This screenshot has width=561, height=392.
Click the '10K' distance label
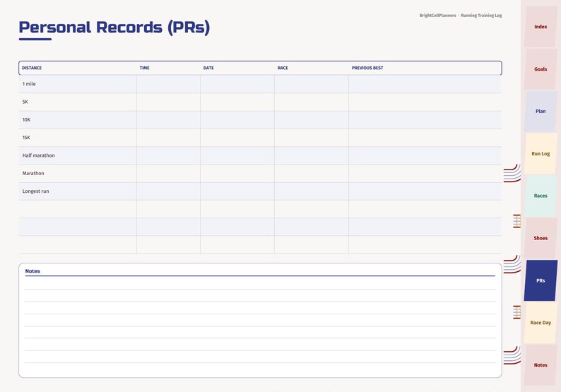point(26,120)
